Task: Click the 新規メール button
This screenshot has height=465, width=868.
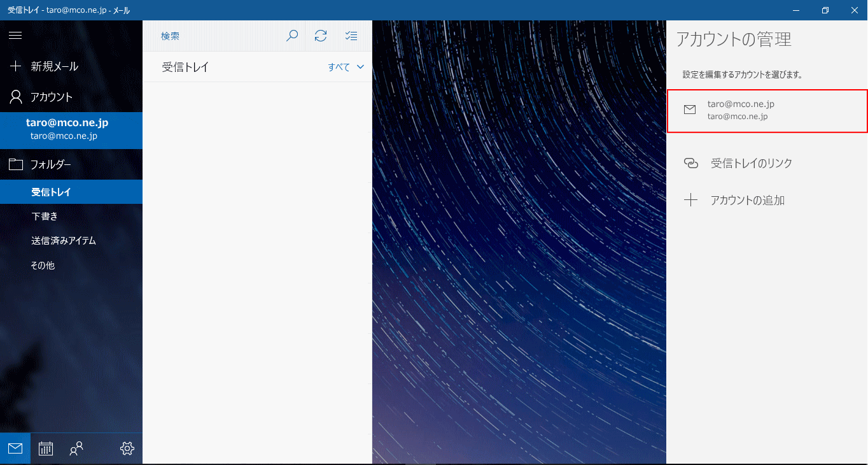Action: 54,66
